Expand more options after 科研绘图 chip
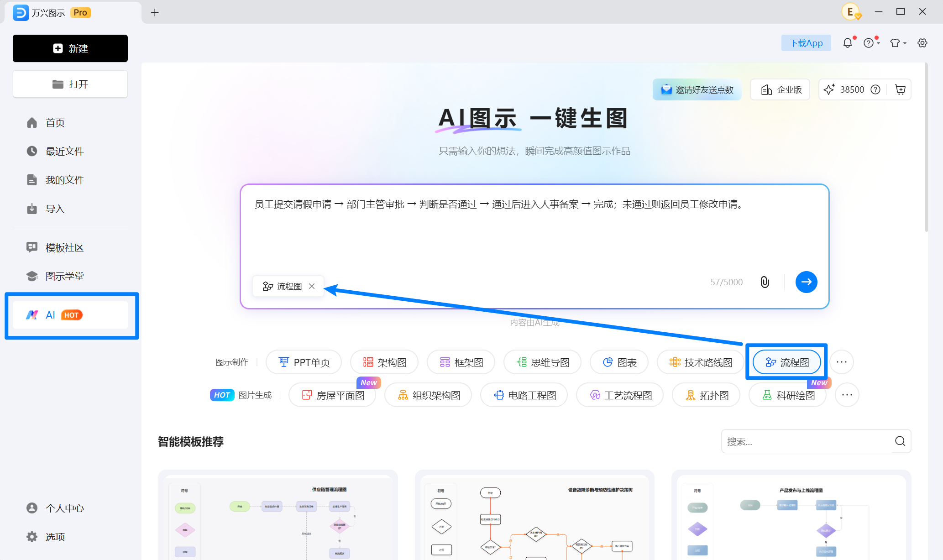The height and width of the screenshot is (560, 943). (x=847, y=395)
